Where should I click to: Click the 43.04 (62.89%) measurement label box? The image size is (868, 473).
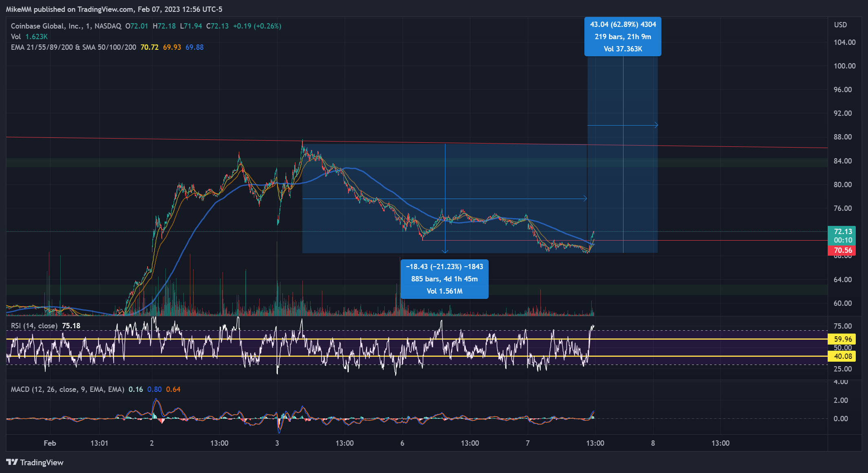623,36
